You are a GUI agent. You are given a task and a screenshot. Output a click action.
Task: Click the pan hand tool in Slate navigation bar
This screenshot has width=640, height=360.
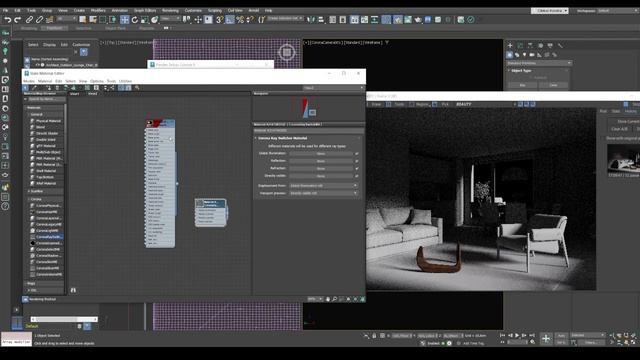(x=327, y=299)
